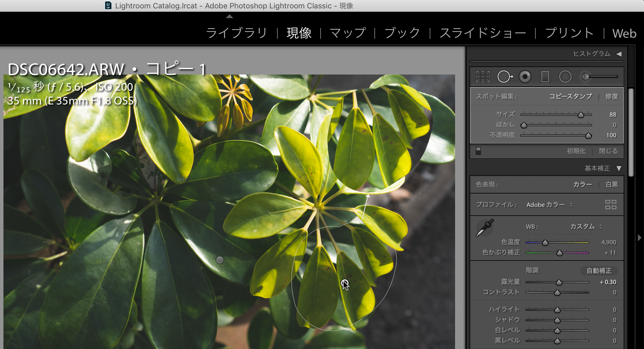The height and width of the screenshot is (349, 644).
Task: Click 初期化 to reset spots
Action: pyautogui.click(x=576, y=151)
